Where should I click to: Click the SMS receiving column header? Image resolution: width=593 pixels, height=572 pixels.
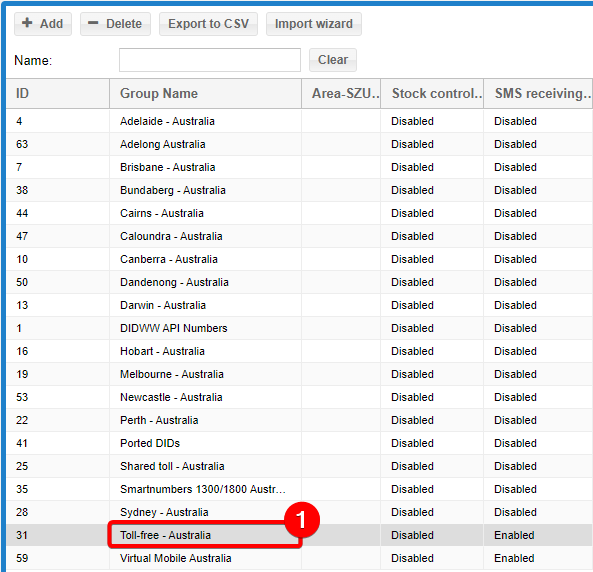[538, 93]
